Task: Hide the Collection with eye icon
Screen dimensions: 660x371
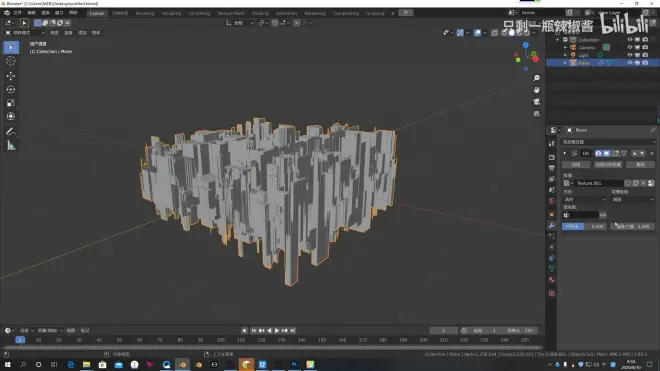Action: tap(630, 40)
